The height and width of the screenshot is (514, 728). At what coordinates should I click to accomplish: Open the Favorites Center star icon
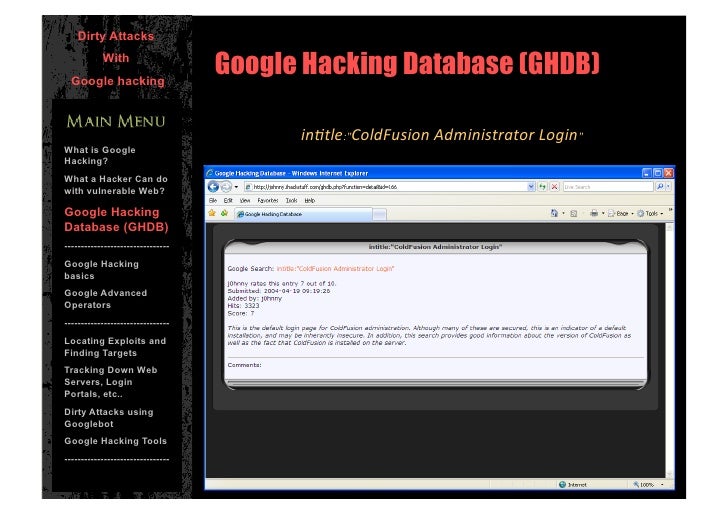[x=212, y=213]
